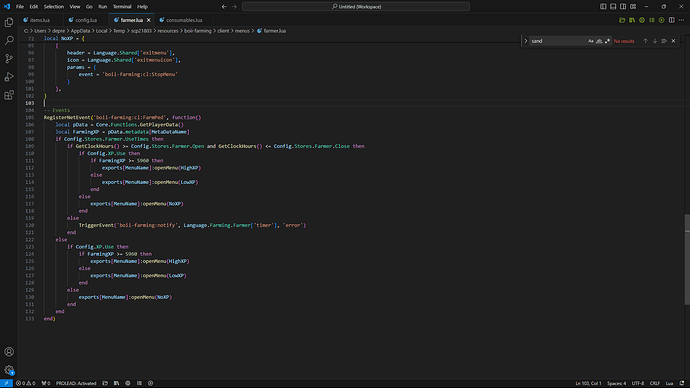Screen dimensions: 690x388
Task: Click 'TriggerEvent' on line 120
Action: coord(96,225)
